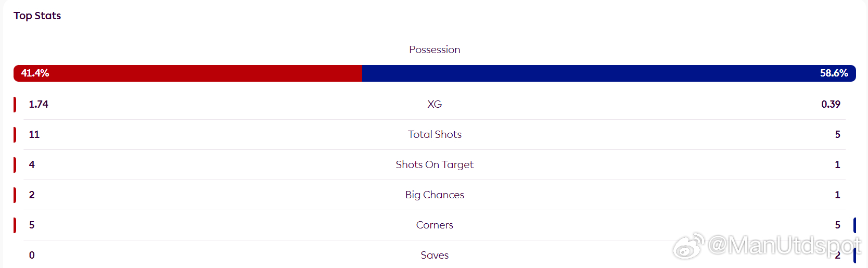868x268 pixels.
Task: Select the red 41.4% possession bar segment
Action: (x=188, y=73)
